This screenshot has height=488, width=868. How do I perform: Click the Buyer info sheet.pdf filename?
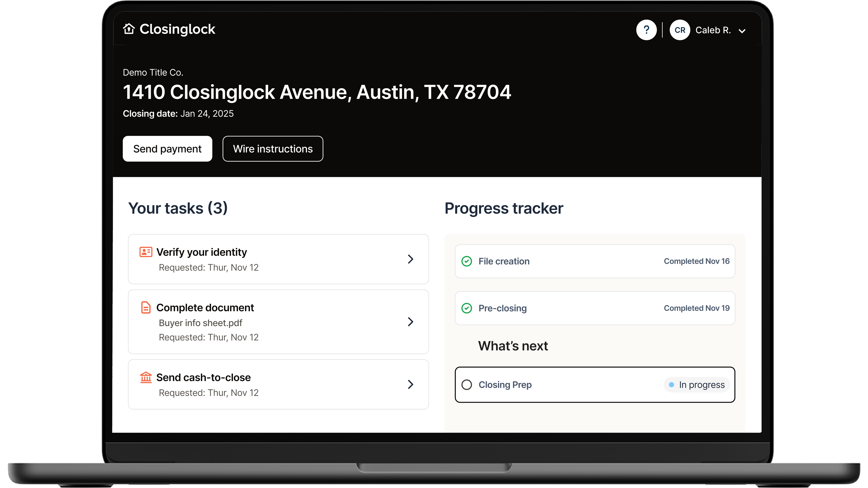click(201, 323)
